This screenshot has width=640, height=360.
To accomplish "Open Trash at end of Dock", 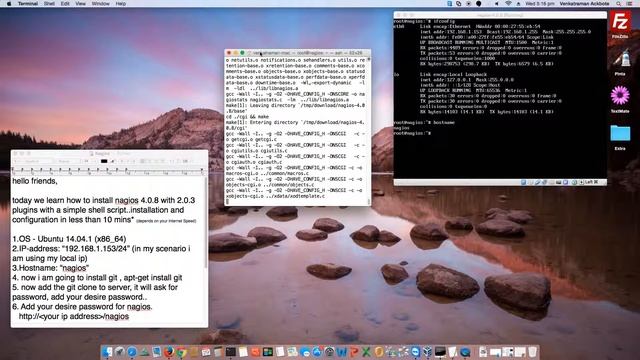I will click(x=532, y=352).
